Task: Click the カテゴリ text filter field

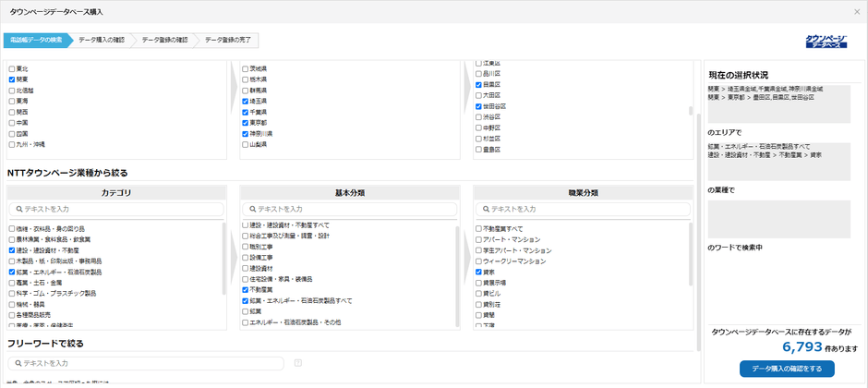Action: (120, 210)
